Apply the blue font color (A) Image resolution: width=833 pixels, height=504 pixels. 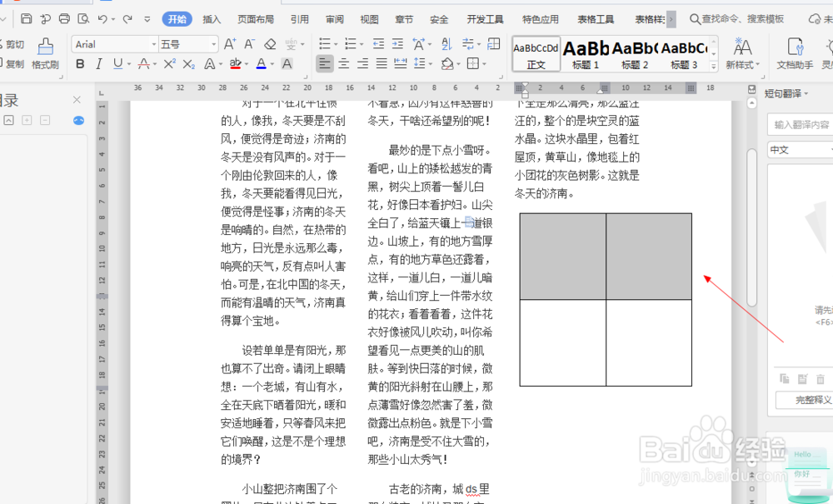(261, 64)
